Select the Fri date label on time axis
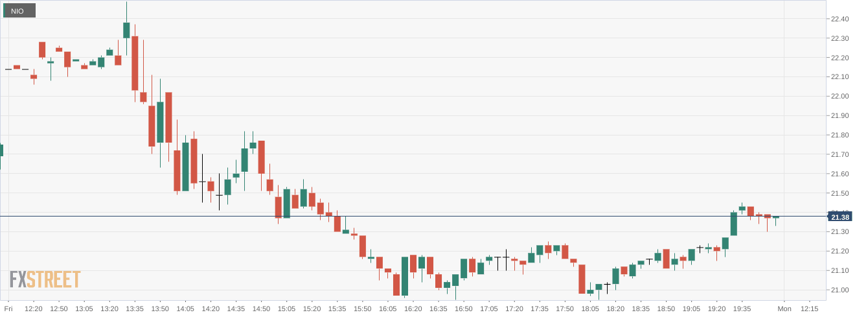This screenshot has height=317, width=868. 8,309
